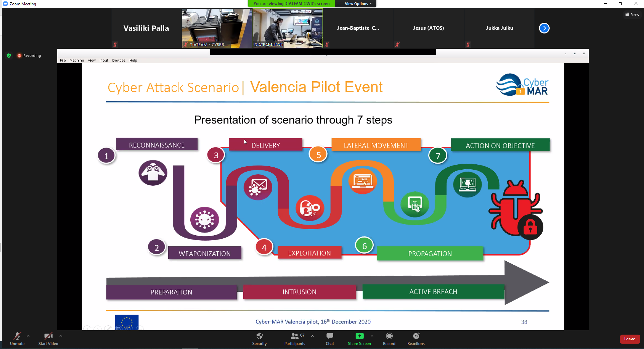Open the Help menu in the shared window
Viewport: 644px width, 349px height.
133,60
